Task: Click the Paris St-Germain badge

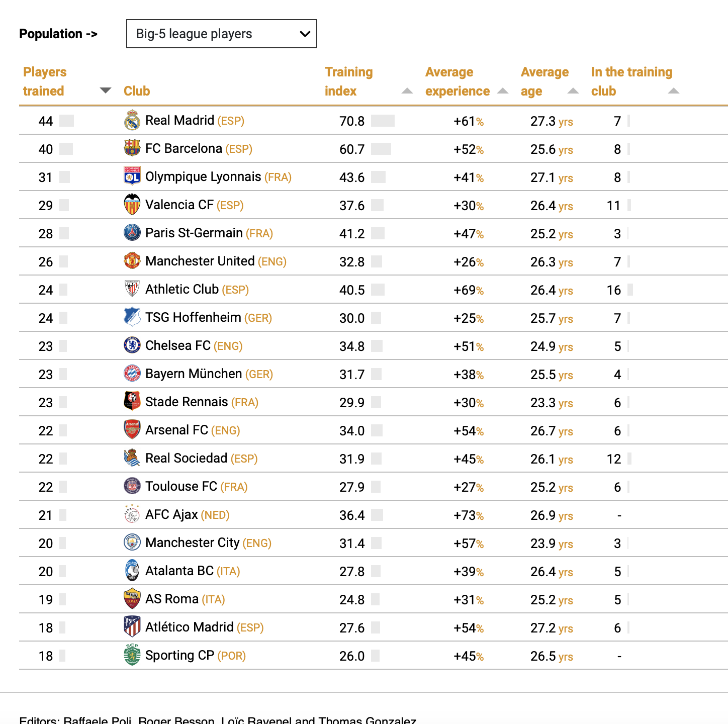Action: [x=132, y=233]
